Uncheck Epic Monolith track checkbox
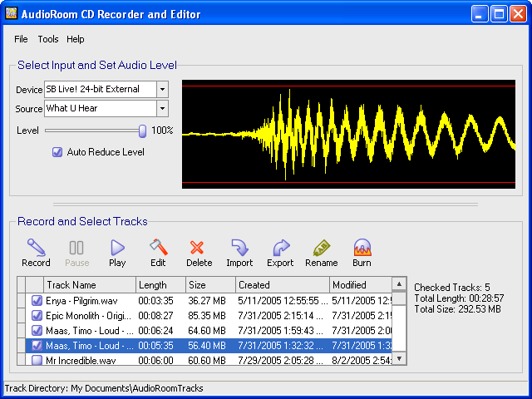532x399 pixels. 37,316
